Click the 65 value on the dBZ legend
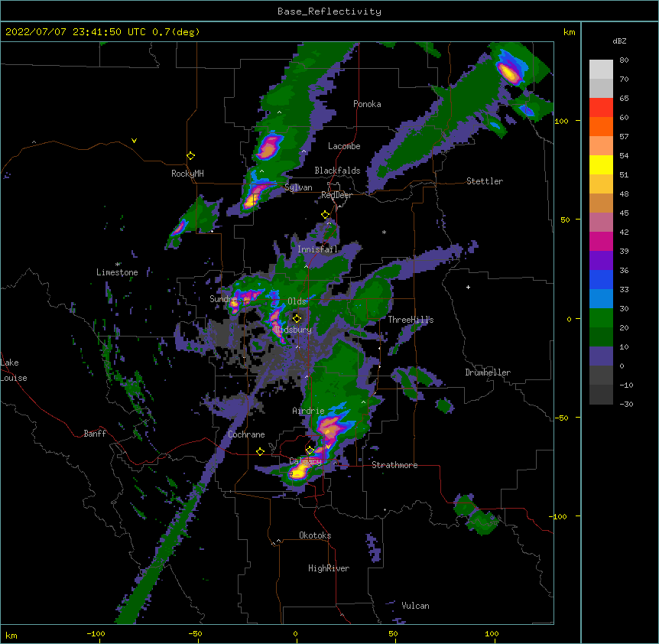This screenshot has width=659, height=644. pos(624,98)
